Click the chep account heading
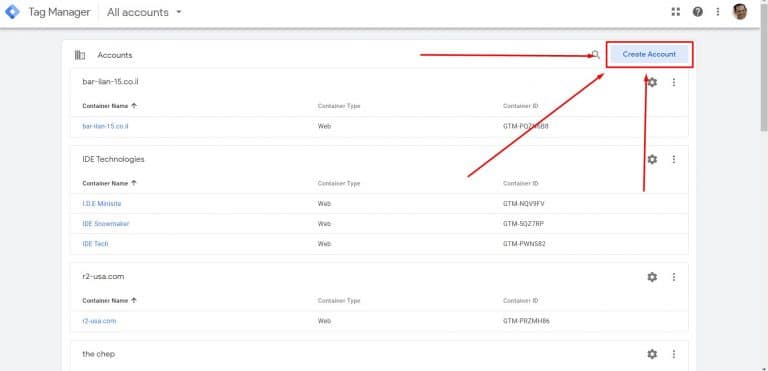 click(x=98, y=354)
